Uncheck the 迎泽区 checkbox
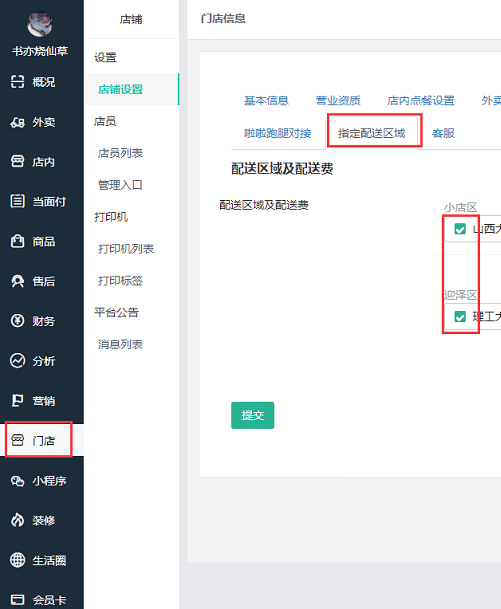 tap(460, 317)
